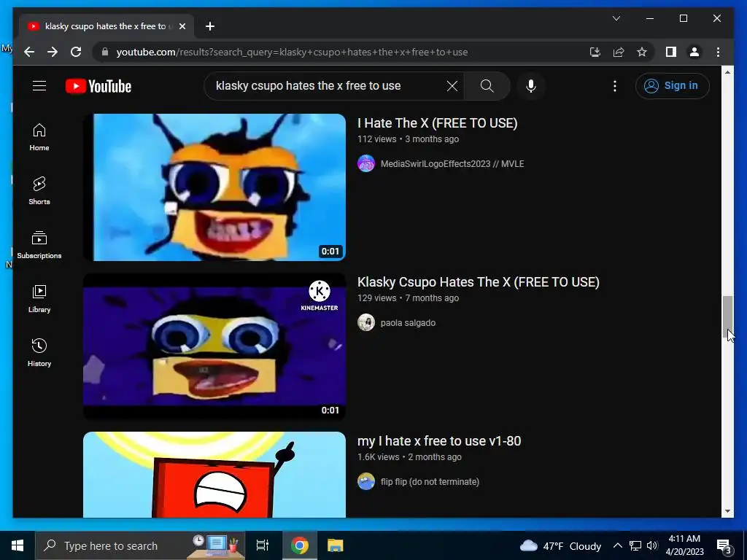The image size is (747, 560).
Task: Click MediaSwirlLogoEffects2023 channel avatar
Action: [366, 164]
